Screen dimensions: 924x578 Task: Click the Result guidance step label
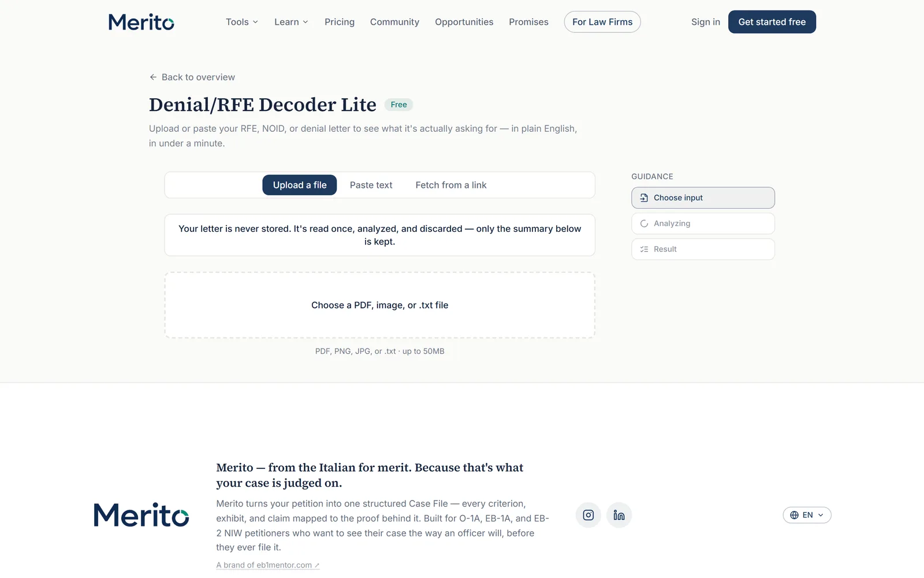(x=665, y=249)
